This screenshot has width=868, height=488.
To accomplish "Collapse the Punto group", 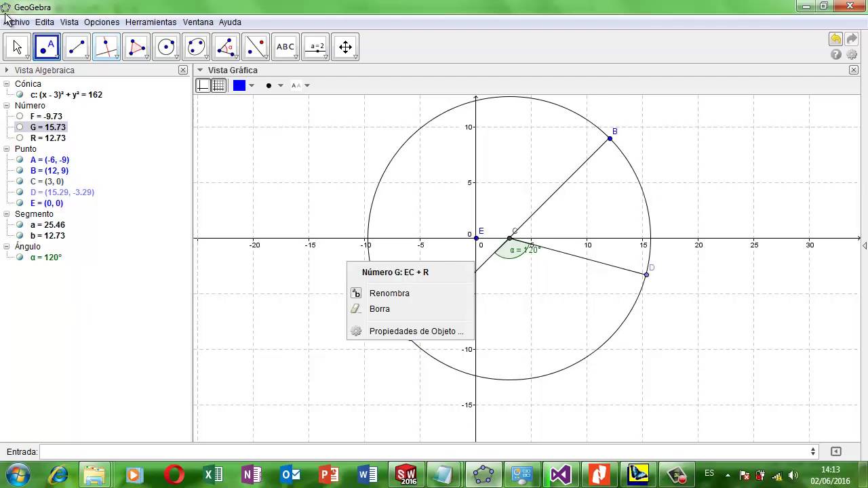I will tap(7, 149).
